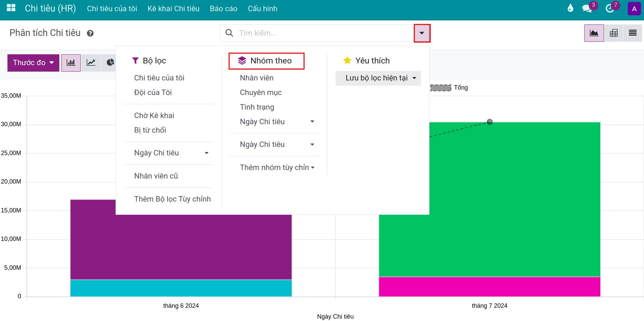Apply Chi tiêu của tôi filter

coord(159,78)
